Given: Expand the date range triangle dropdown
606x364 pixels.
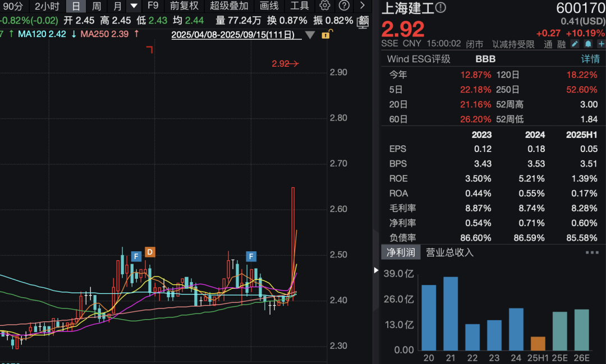Looking at the screenshot, I should pyautogui.click(x=310, y=35).
